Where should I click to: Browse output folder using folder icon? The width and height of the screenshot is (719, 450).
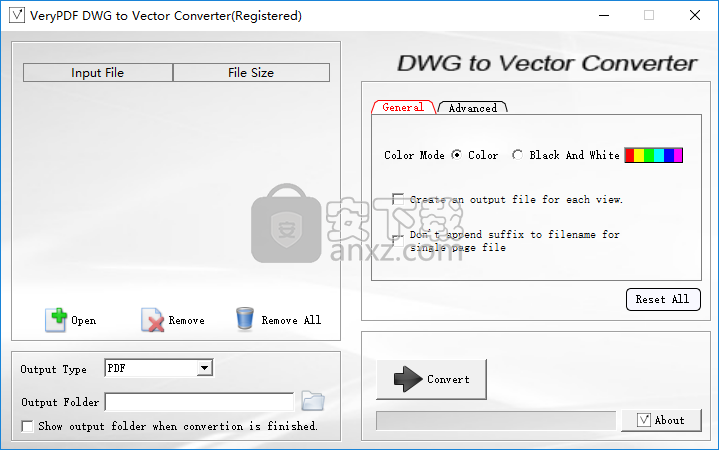[313, 401]
